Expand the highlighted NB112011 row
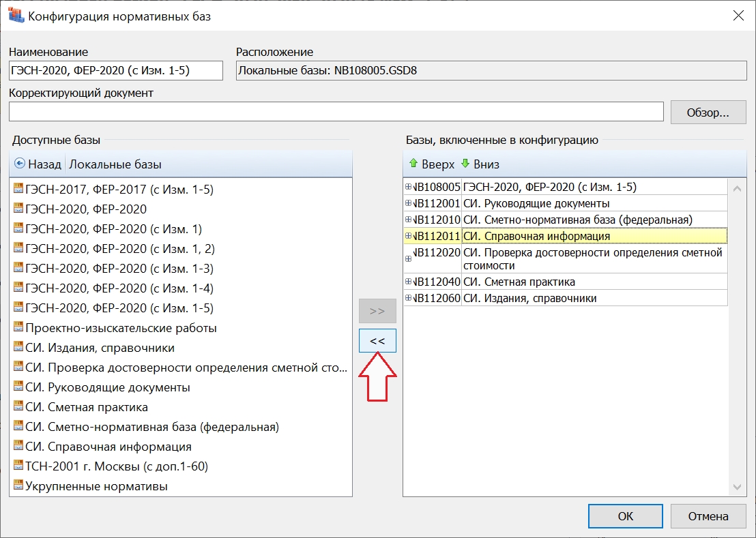Screen dimensions: 756x538 point(409,236)
